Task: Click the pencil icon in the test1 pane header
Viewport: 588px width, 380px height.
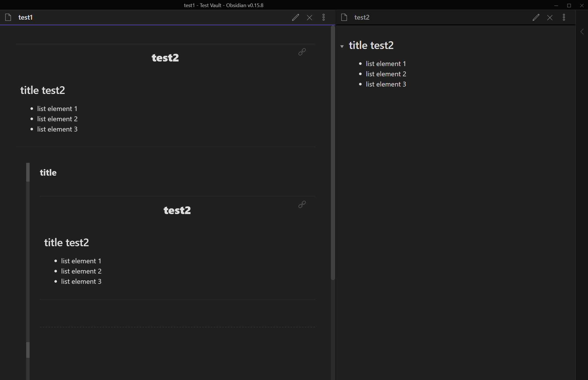Action: point(296,17)
